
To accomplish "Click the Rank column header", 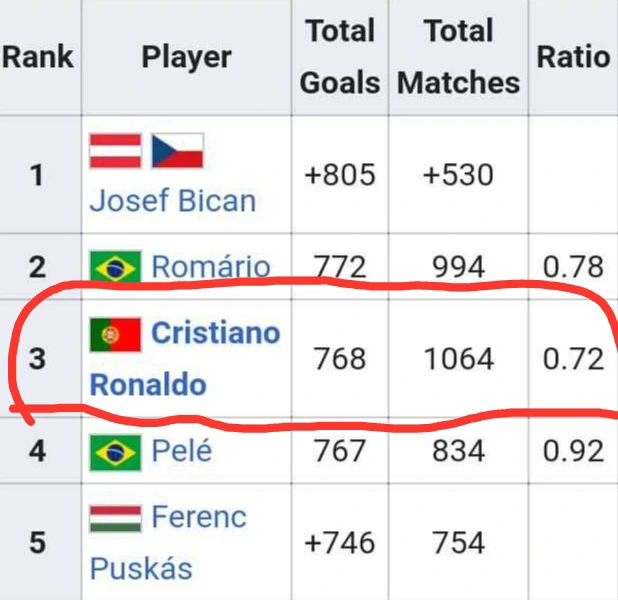I will click(38, 57).
